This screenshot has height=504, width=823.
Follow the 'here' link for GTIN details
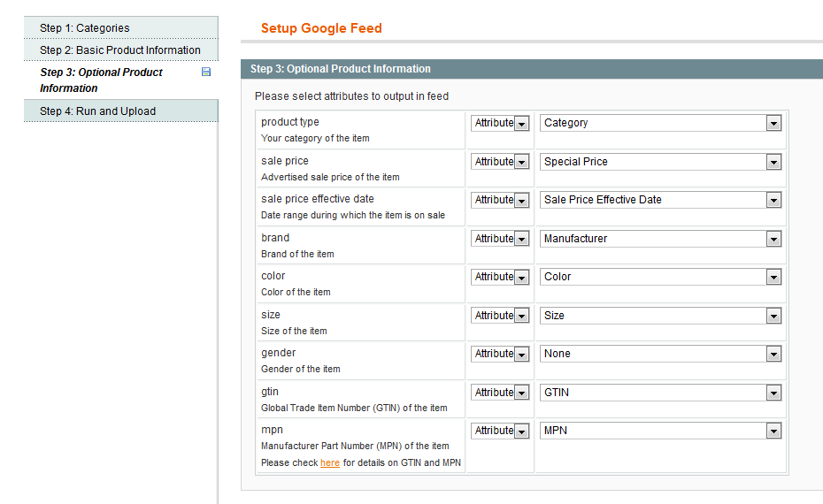(329, 463)
